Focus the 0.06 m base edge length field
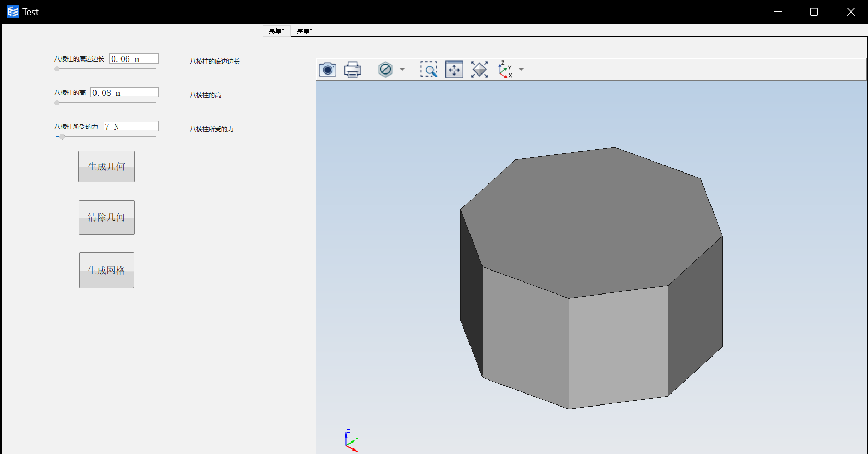The width and height of the screenshot is (868, 454). [134, 59]
